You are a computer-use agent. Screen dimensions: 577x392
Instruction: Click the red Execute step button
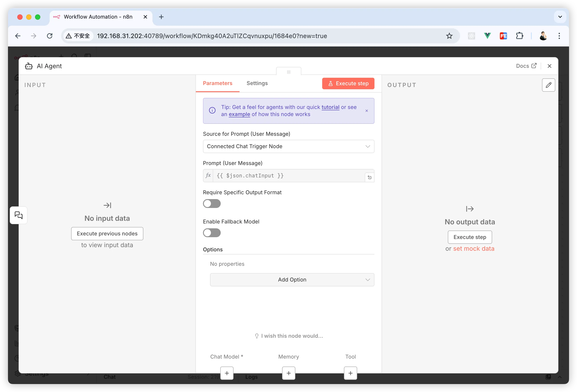click(x=348, y=84)
